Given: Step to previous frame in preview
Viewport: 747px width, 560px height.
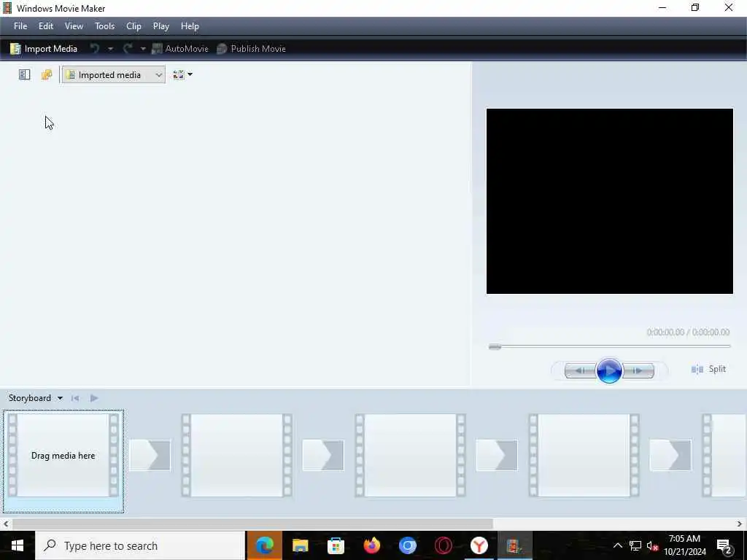Looking at the screenshot, I should (x=580, y=370).
